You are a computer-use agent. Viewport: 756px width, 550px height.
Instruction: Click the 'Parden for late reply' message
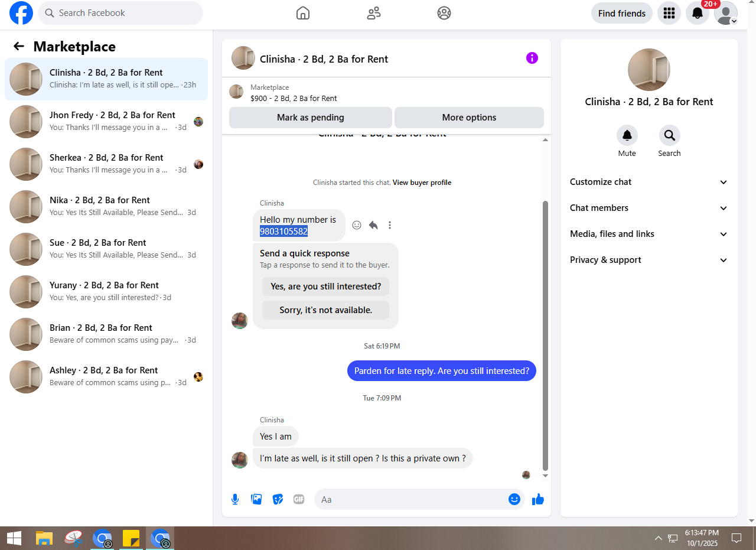coord(442,371)
